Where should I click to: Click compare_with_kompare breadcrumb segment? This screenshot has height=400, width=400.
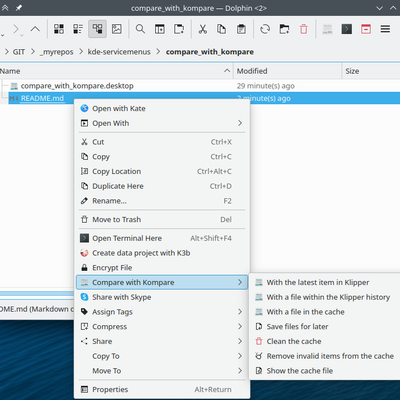(x=210, y=52)
